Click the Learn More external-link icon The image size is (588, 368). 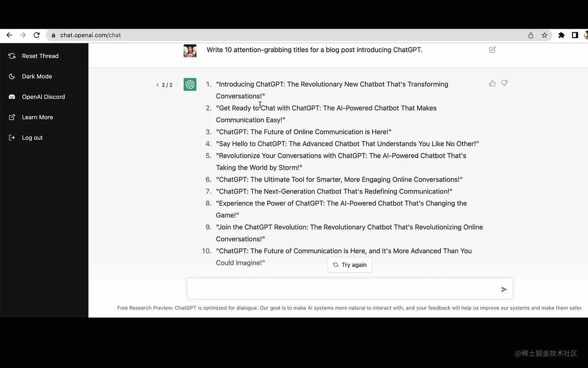pos(12,117)
